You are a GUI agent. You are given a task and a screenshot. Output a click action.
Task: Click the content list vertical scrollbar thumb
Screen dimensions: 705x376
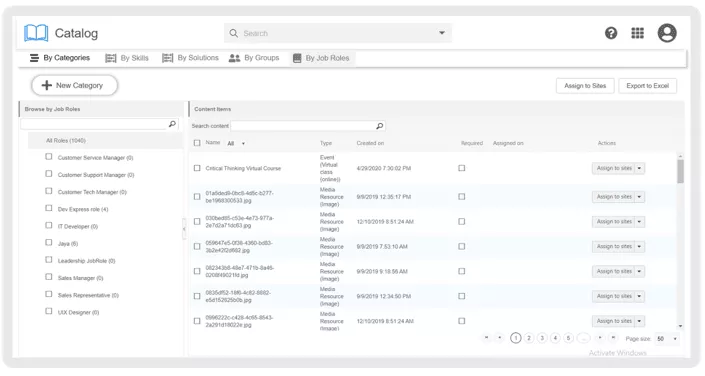coord(680,171)
